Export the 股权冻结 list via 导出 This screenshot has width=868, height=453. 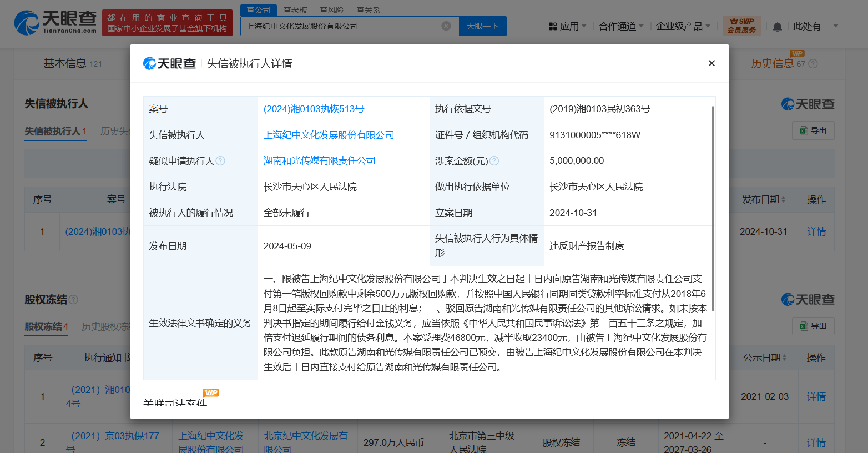click(813, 326)
